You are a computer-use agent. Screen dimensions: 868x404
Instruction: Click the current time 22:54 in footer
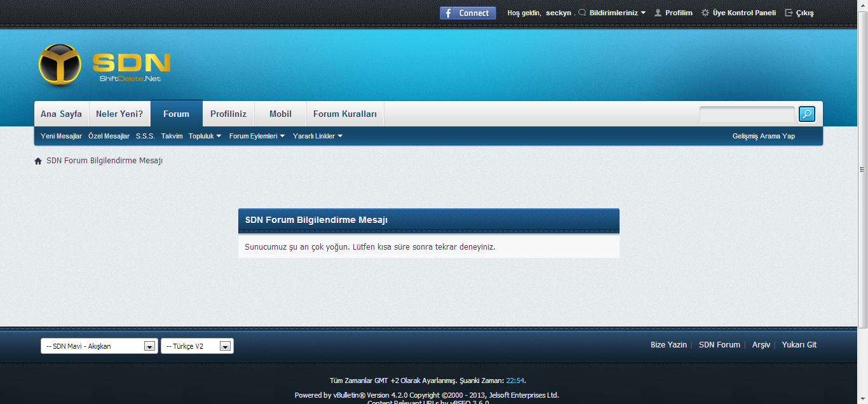(515, 380)
